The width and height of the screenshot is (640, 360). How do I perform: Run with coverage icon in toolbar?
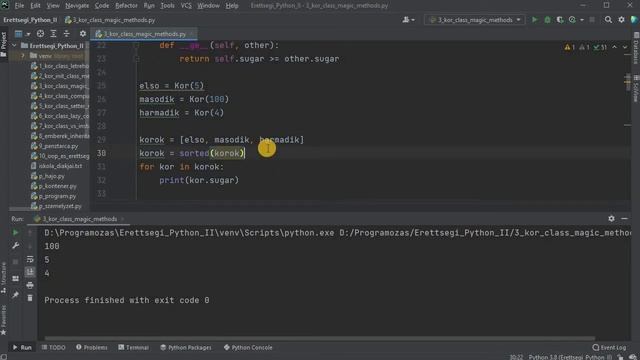[560, 20]
